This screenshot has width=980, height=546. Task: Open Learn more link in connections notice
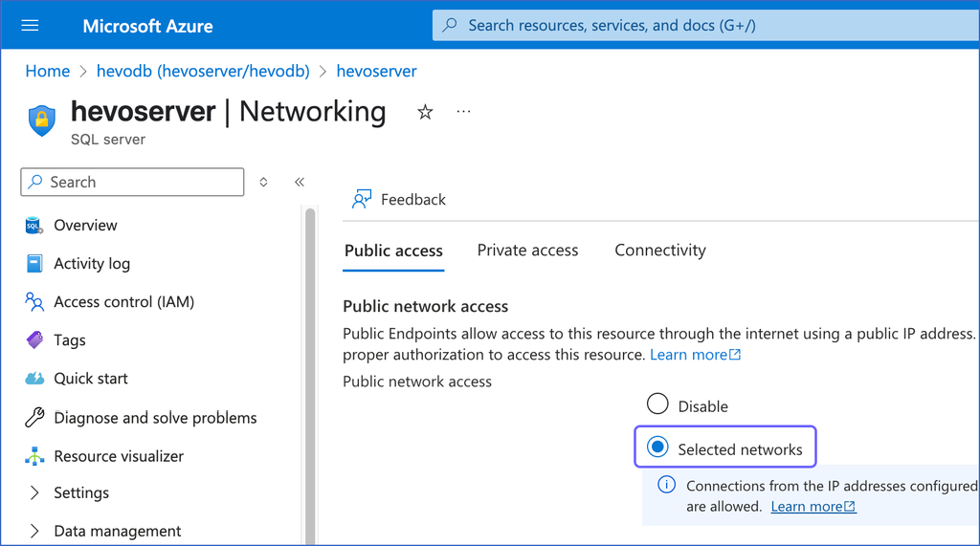(x=813, y=507)
